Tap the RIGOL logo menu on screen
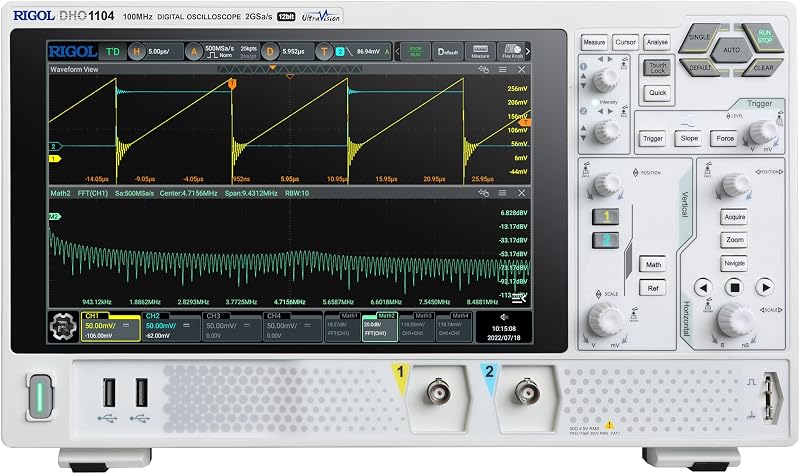 72,52
